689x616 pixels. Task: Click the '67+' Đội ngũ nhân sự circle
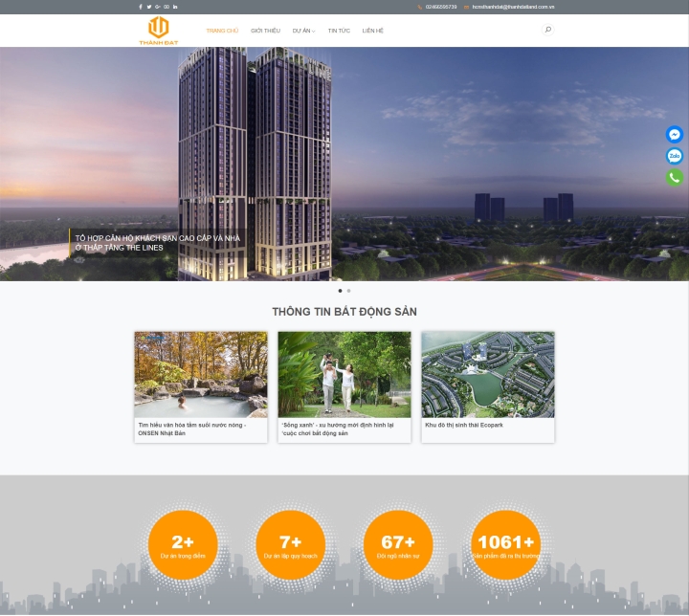(398, 545)
